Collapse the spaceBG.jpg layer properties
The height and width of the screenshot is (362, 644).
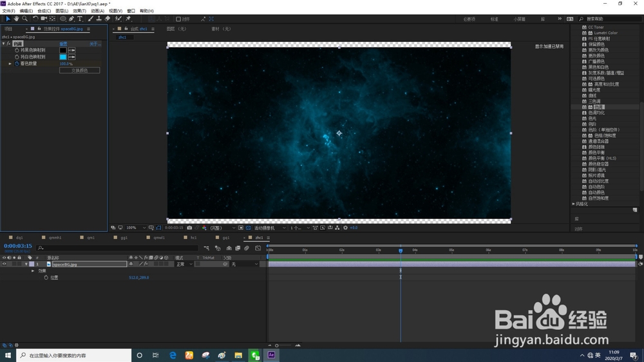(26, 264)
